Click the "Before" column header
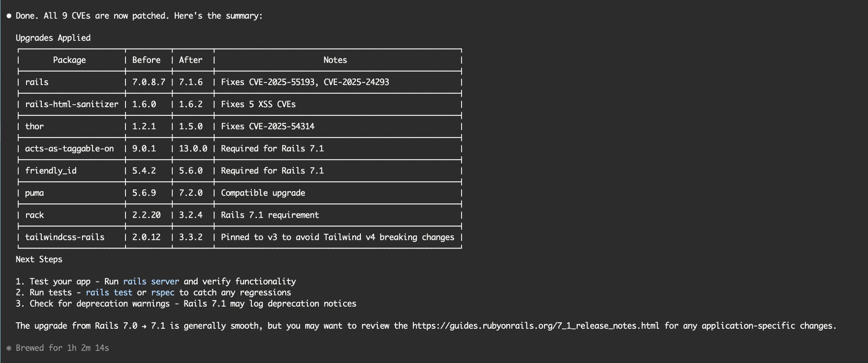This screenshot has height=363, width=868. [146, 60]
